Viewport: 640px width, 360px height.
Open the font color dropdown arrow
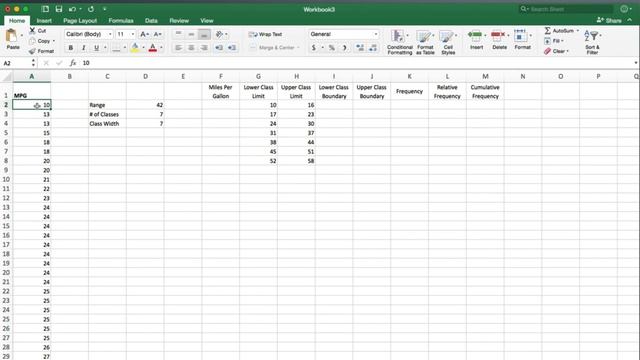pos(161,48)
